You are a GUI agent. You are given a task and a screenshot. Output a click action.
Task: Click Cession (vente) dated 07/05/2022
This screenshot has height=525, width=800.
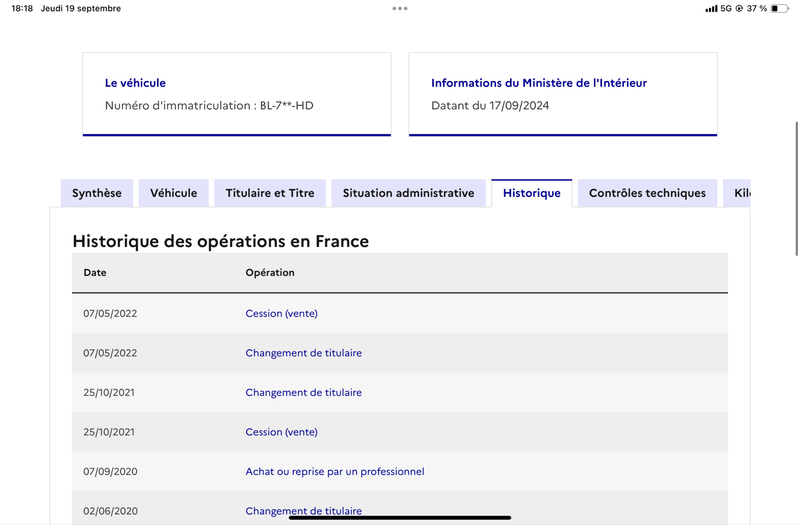tap(281, 313)
